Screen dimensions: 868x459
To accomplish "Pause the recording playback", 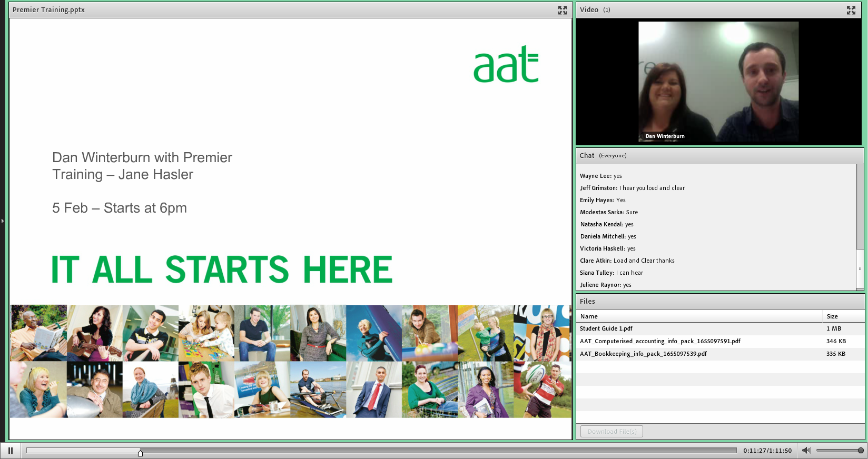I will click(x=11, y=451).
